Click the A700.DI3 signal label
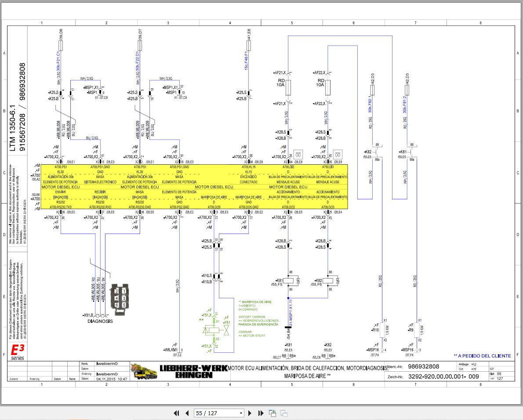The width and height of the screenshot is (523, 420). point(327,167)
